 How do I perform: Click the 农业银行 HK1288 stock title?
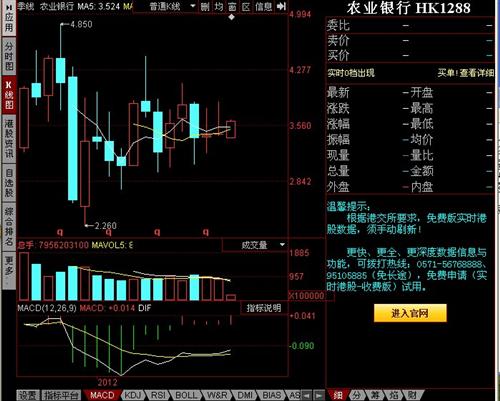click(x=409, y=8)
